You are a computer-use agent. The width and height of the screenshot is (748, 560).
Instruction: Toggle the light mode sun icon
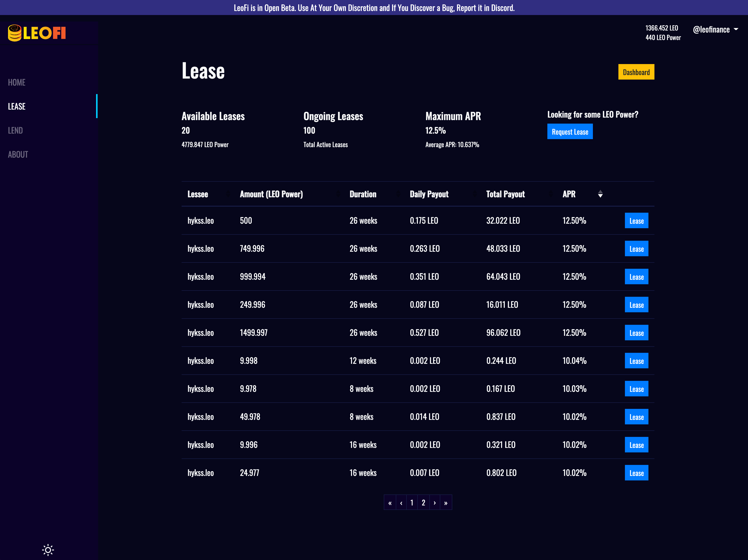[x=48, y=550]
